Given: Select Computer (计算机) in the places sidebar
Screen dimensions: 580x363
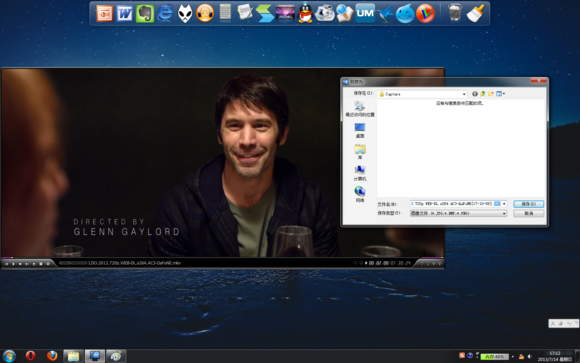Looking at the screenshot, I should click(360, 173).
